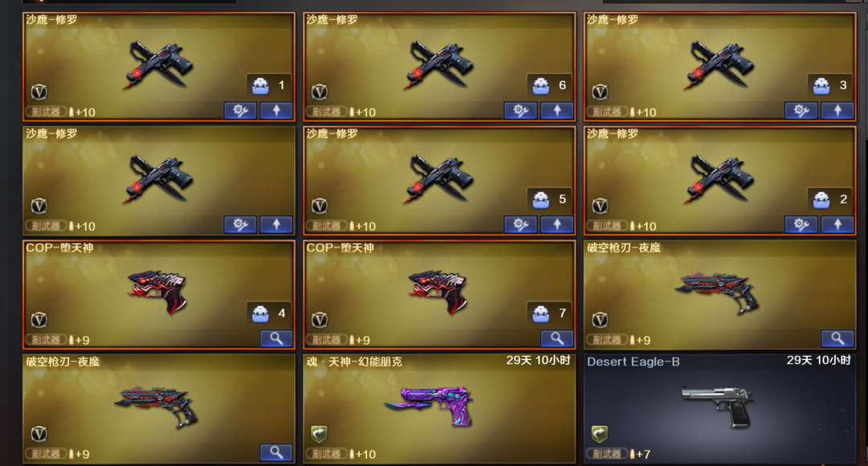Viewport: 868px width, 466px height.
Task: Click 副武器 tag on Desert Eagle-B card
Action: tap(607, 454)
